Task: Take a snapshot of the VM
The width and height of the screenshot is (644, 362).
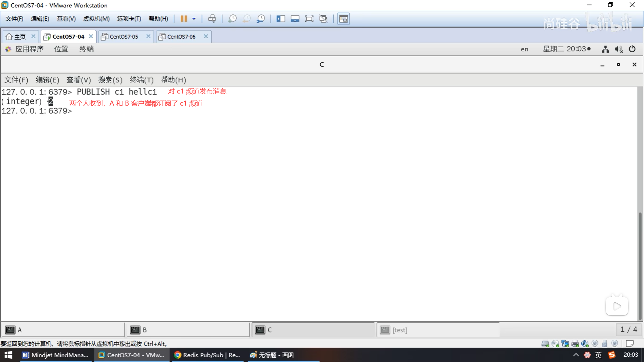Action: 232,19
